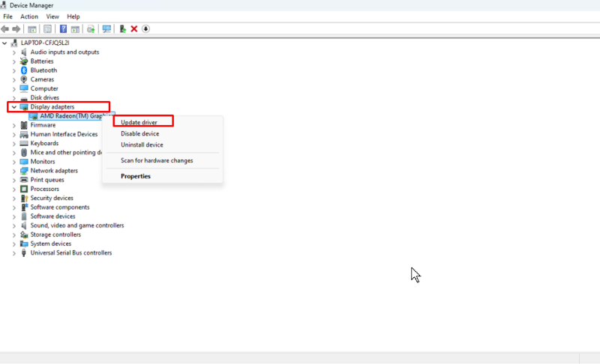The height and width of the screenshot is (364, 600).
Task: Collapse the Display adapters category
Action: pos(13,107)
